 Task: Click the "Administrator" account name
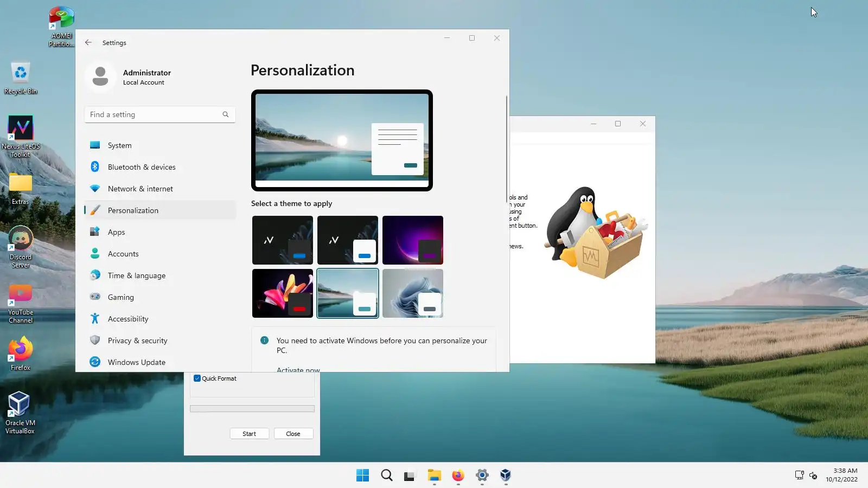click(x=147, y=73)
